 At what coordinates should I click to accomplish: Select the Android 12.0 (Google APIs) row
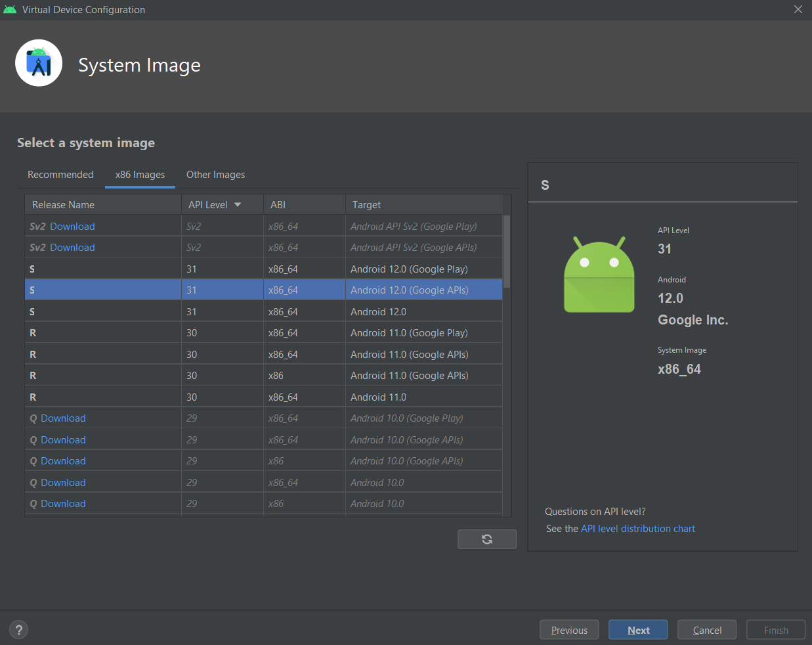coord(264,290)
